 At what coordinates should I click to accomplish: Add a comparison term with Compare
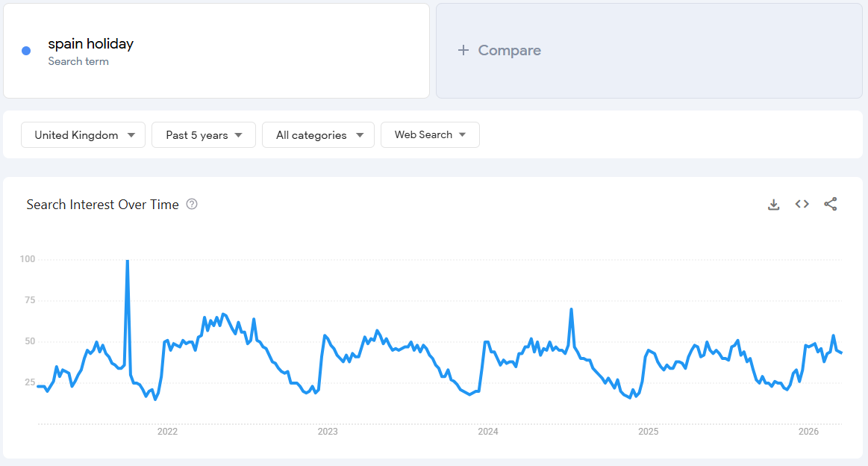click(x=499, y=50)
